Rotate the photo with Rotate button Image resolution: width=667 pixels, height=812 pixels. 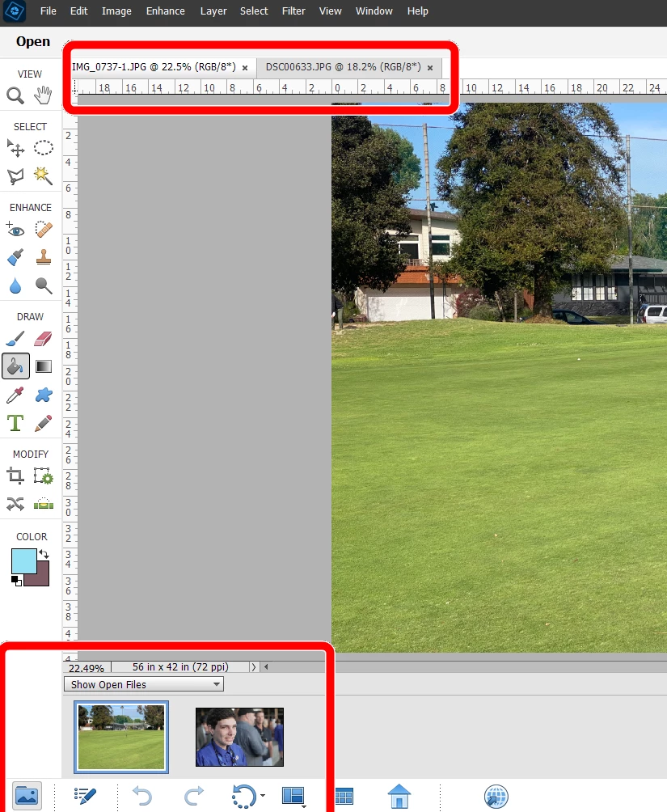[x=243, y=796]
